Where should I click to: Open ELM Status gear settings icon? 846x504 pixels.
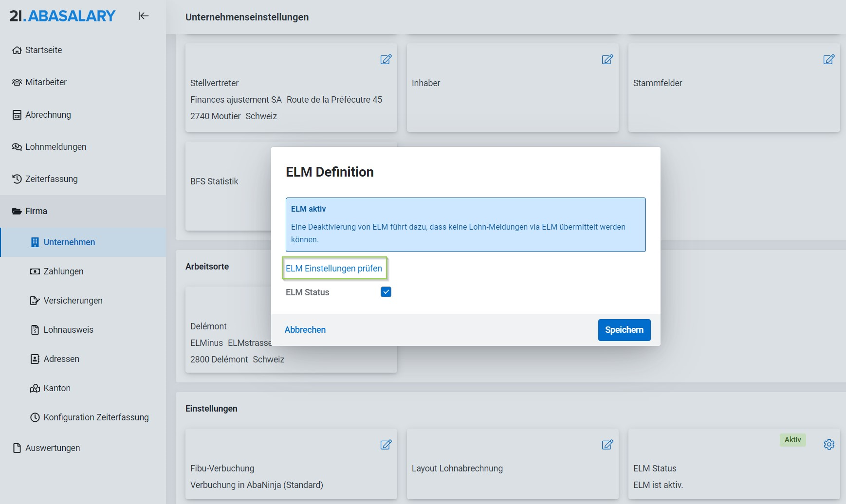pos(829,444)
